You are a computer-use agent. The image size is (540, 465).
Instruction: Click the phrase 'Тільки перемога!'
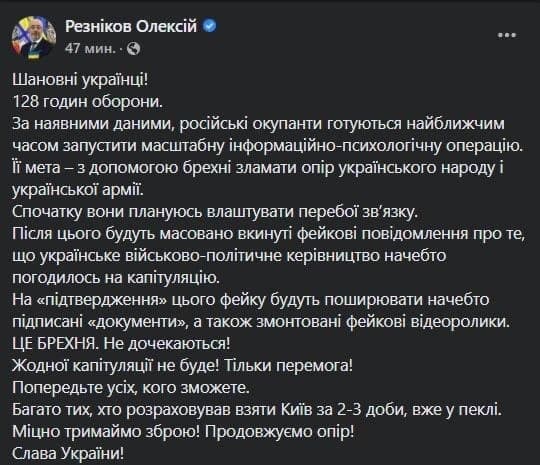click(289, 365)
